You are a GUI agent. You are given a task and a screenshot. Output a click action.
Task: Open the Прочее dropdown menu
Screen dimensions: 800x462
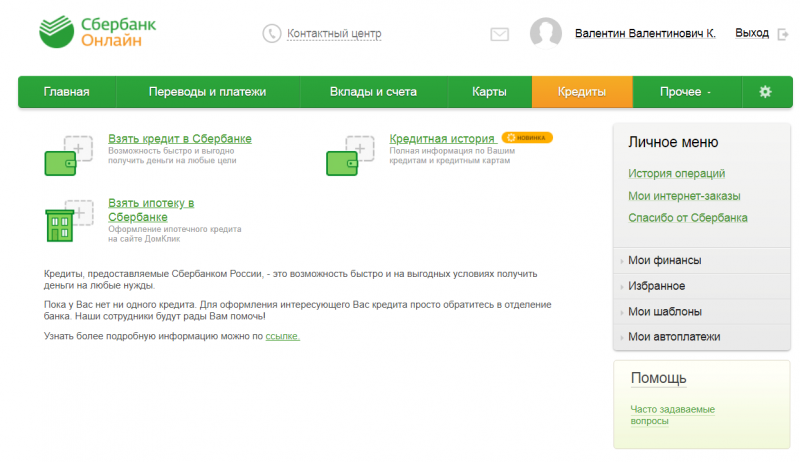tap(685, 92)
